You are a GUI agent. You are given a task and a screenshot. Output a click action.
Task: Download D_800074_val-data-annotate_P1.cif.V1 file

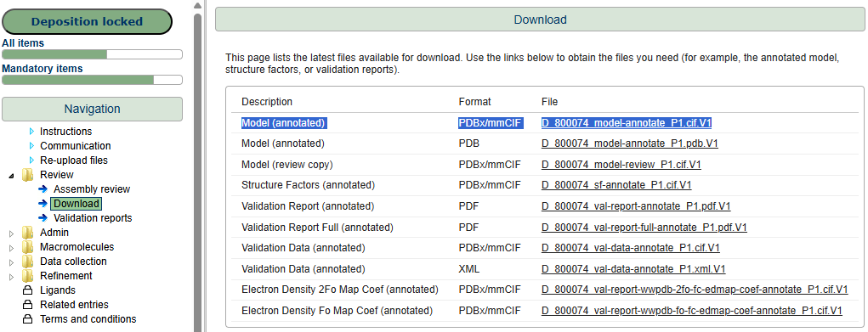point(631,248)
